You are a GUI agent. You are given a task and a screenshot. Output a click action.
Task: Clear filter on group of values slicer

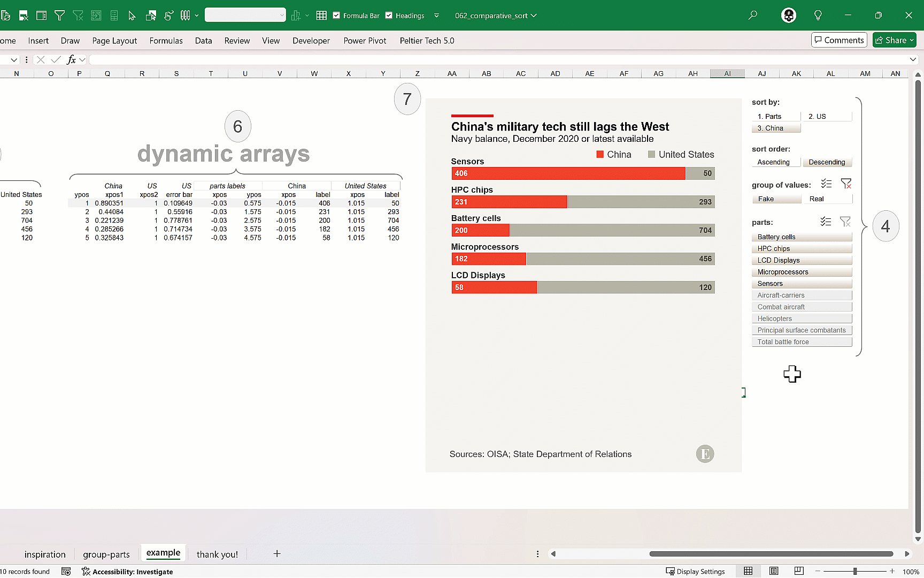[x=846, y=184]
